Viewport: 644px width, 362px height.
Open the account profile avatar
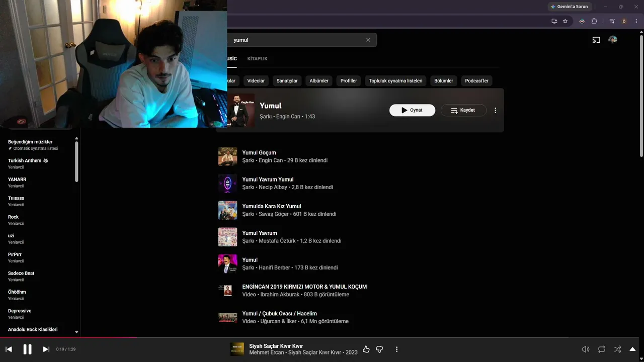point(613,40)
